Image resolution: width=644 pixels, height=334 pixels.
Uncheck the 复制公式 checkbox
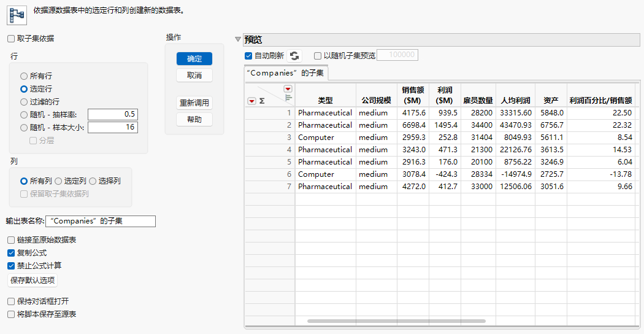tap(10, 252)
